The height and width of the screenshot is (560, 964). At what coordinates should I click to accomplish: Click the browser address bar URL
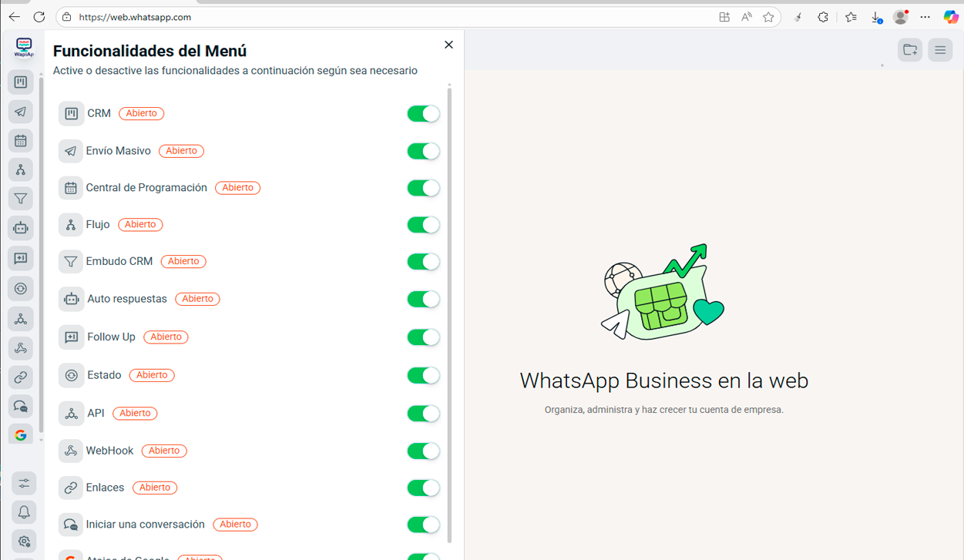(308, 17)
